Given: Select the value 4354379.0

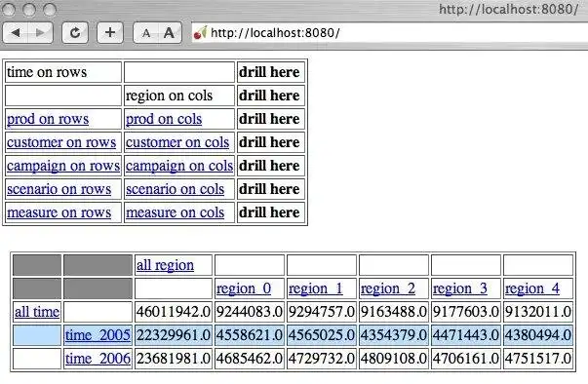Looking at the screenshot, I should pyautogui.click(x=393, y=335).
